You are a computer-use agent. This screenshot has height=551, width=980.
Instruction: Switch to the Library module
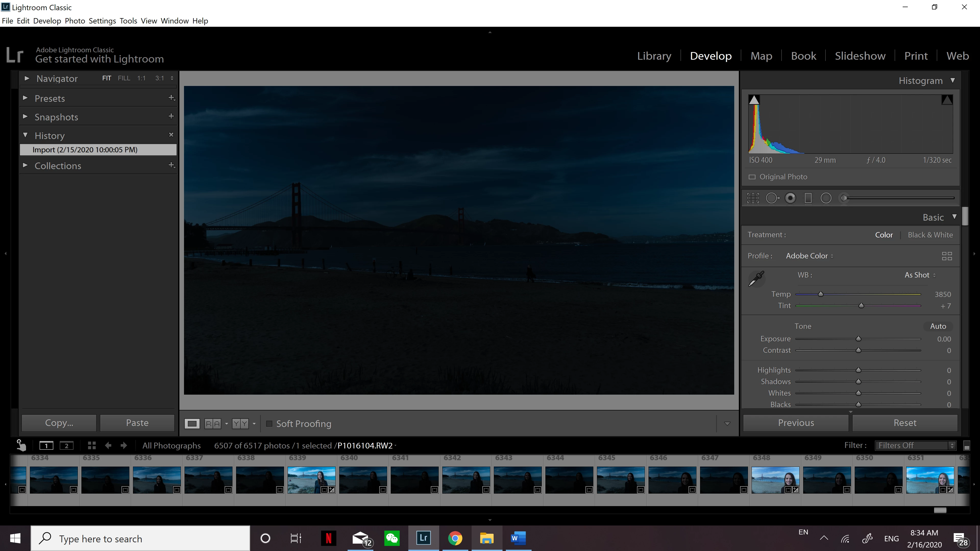(x=654, y=56)
